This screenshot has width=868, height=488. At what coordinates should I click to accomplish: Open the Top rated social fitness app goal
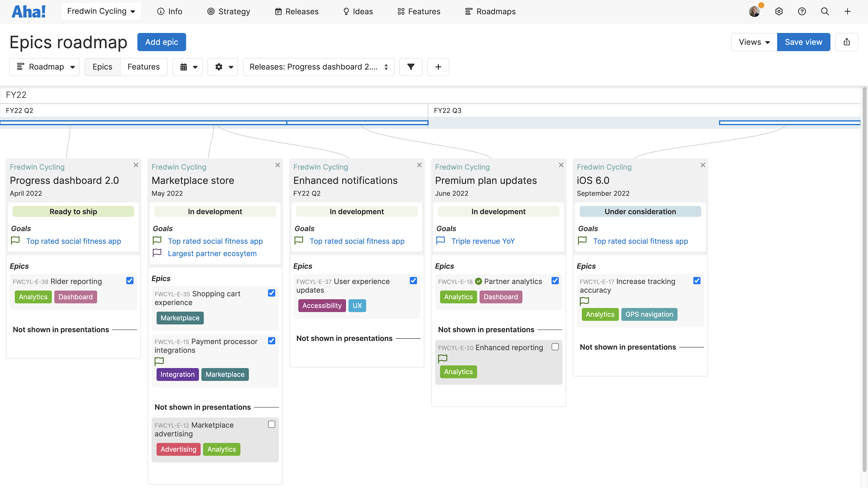(x=73, y=241)
